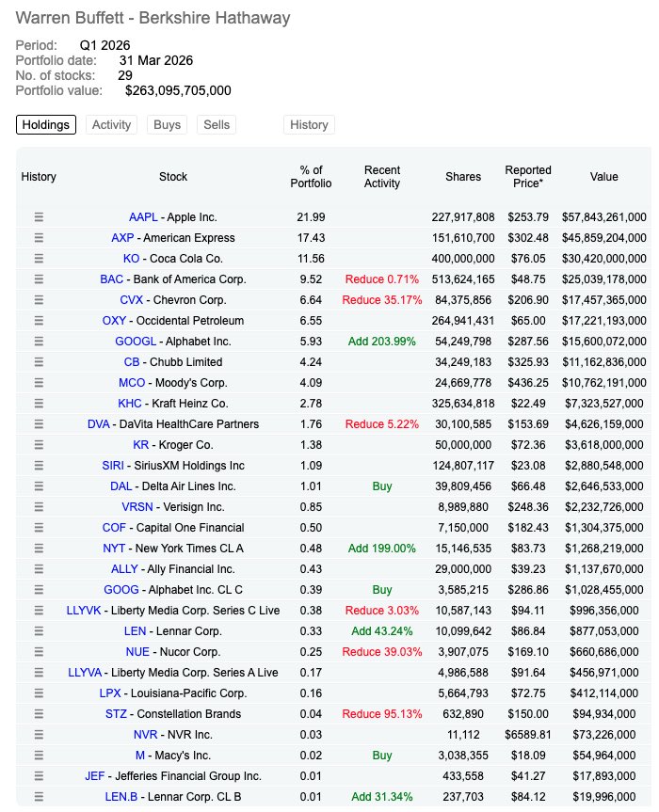Open the NYT ticker link
Viewport: 659px width, 812px height.
[114, 549]
